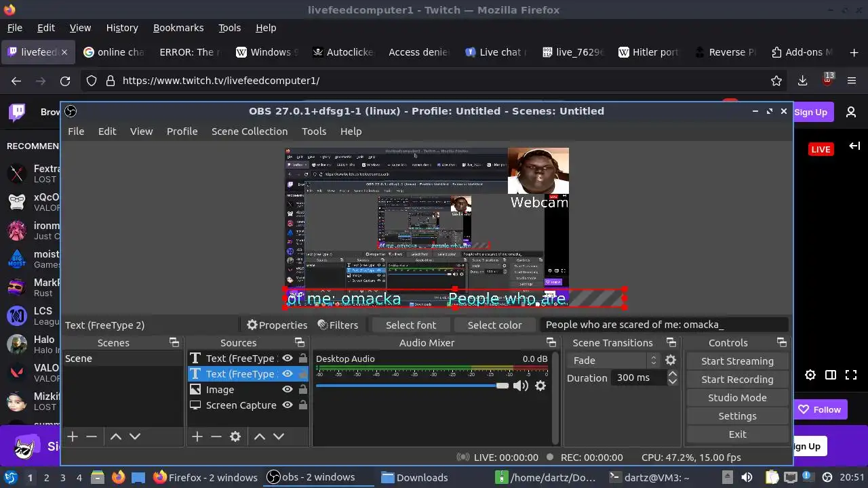Click the Select color button
Viewport: 868px width, 488px height.
click(494, 325)
